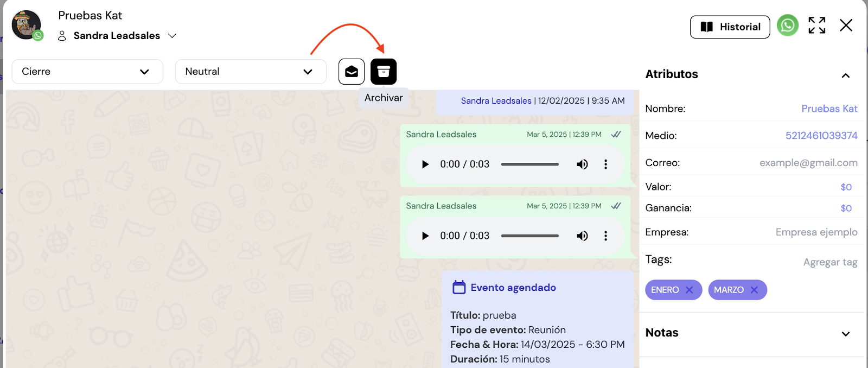Open the Historial button
The image size is (868, 368).
pyautogui.click(x=730, y=27)
